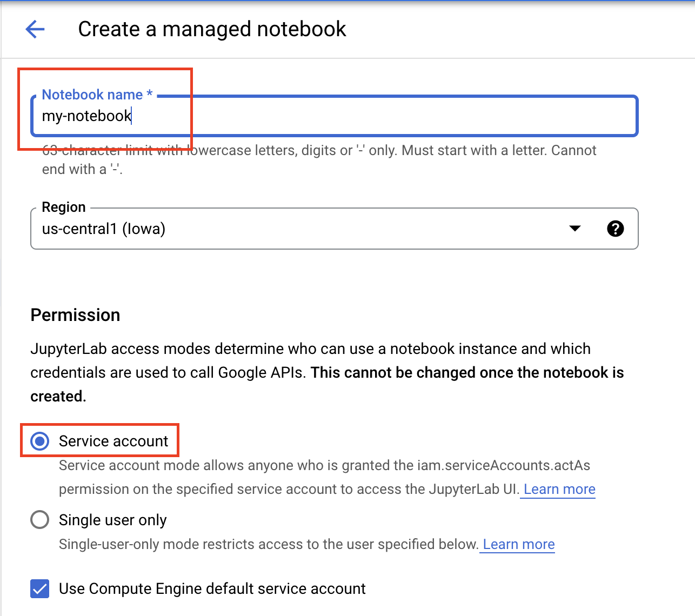Viewport: 695px width, 616px height.
Task: Open Learn more about Service account mode
Action: [x=558, y=489]
